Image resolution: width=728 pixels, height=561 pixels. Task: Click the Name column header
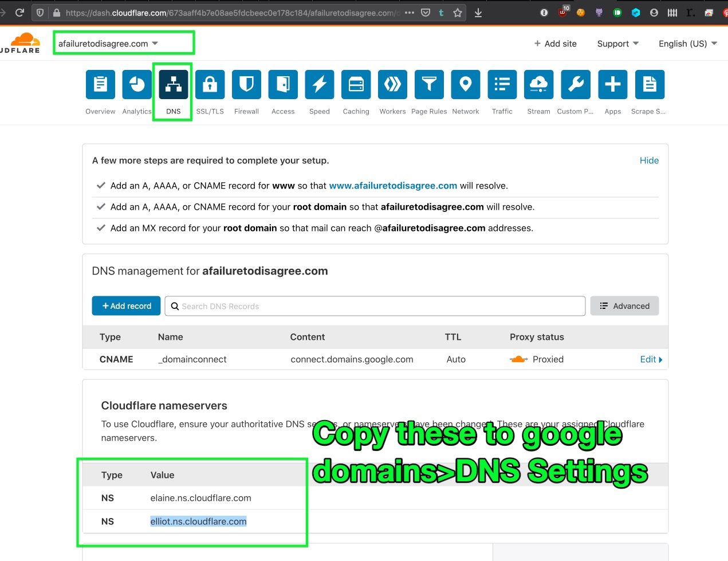click(x=171, y=337)
